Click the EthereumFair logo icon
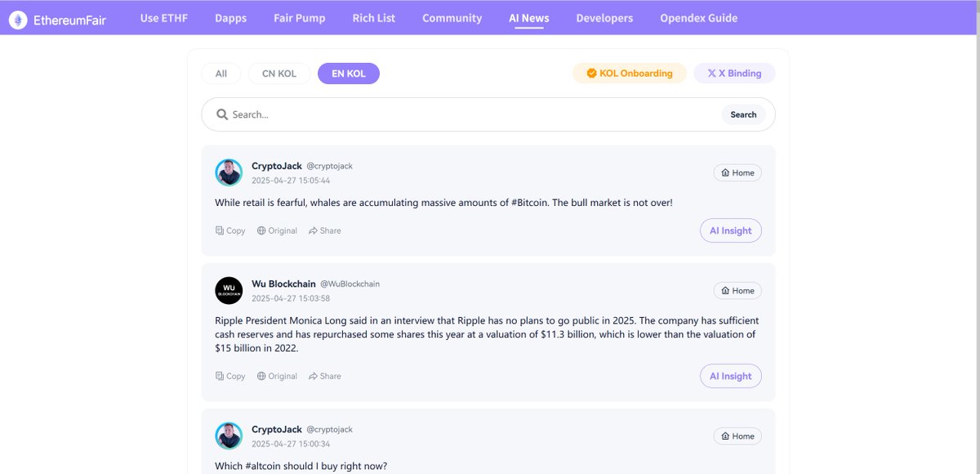 [18, 20]
